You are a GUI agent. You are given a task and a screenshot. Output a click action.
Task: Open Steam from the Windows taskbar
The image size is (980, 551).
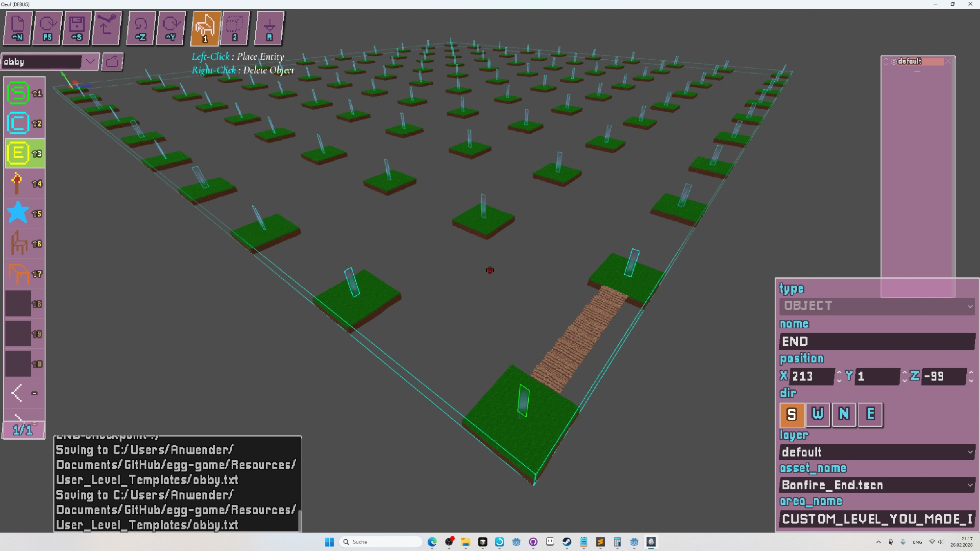pos(566,542)
